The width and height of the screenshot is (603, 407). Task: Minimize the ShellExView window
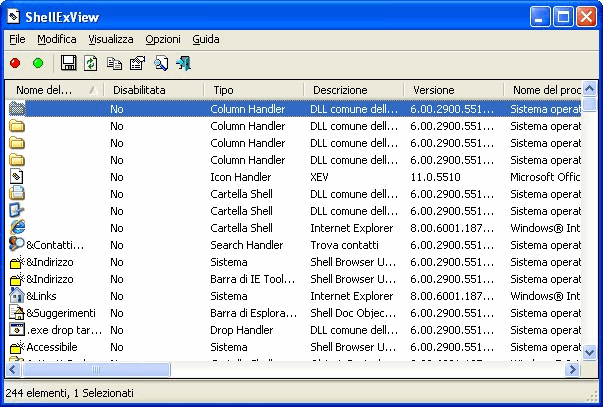click(x=540, y=17)
